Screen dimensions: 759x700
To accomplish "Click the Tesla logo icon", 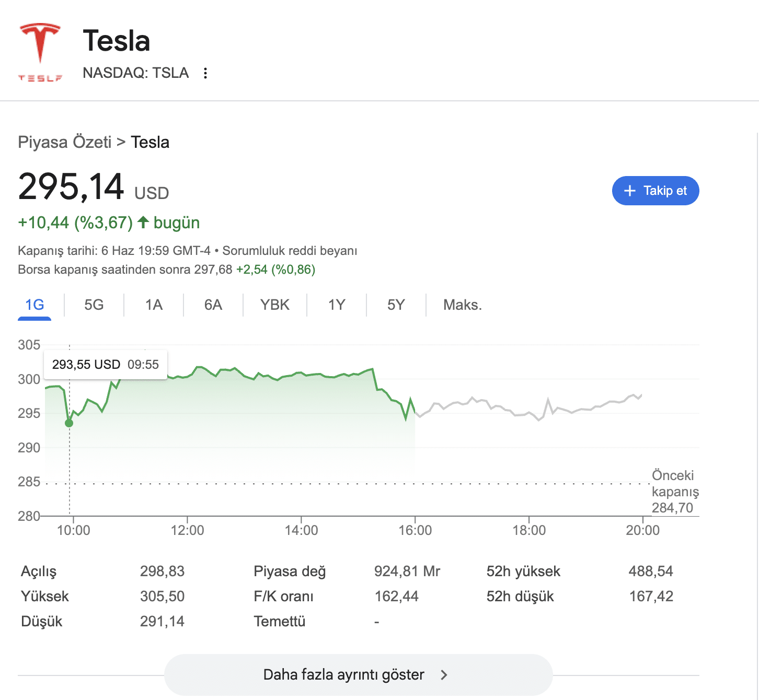I will tap(40, 52).
